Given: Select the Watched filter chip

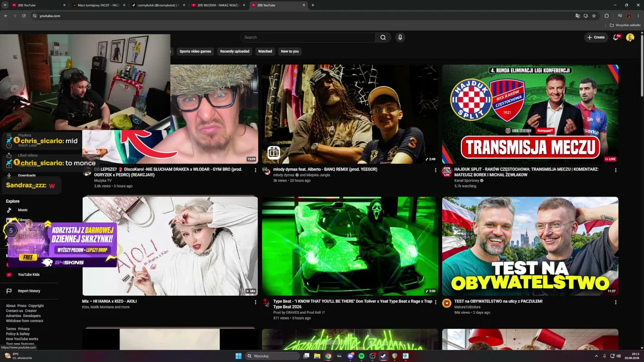Looking at the screenshot, I should tap(265, 51).
